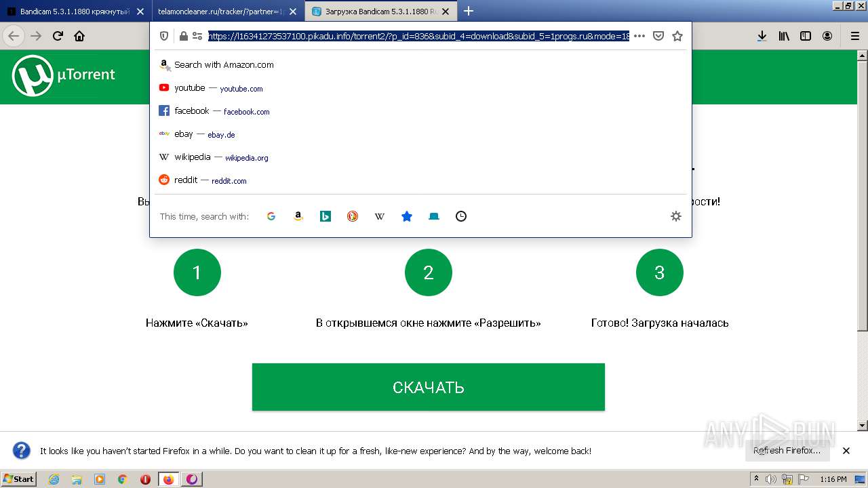Click the green СКАЧАТЬ button
This screenshot has width=868, height=488.
[428, 387]
